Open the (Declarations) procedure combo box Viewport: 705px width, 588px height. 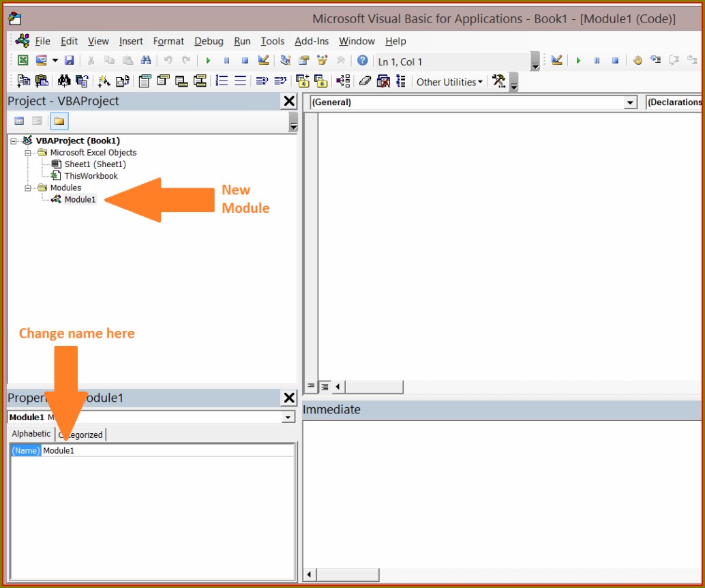coord(674,102)
